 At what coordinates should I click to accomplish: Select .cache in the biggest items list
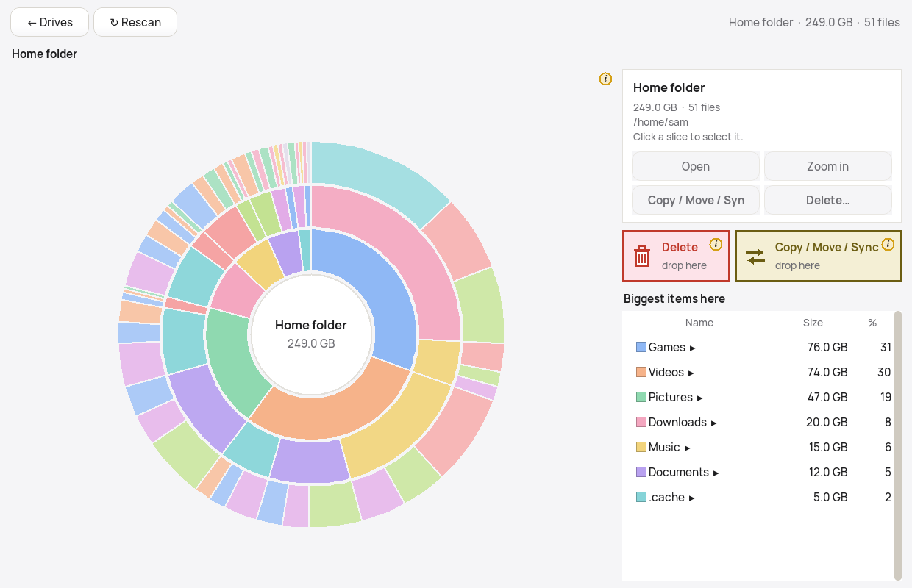758,497
